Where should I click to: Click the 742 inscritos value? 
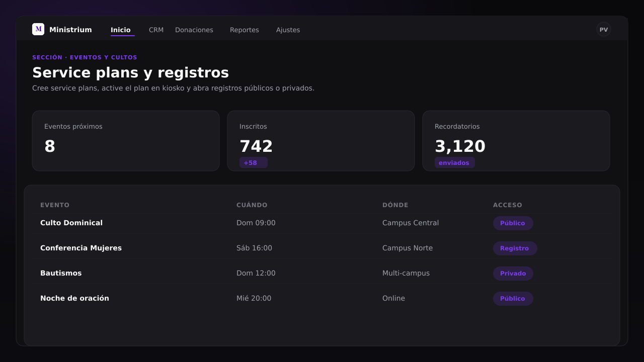256,146
